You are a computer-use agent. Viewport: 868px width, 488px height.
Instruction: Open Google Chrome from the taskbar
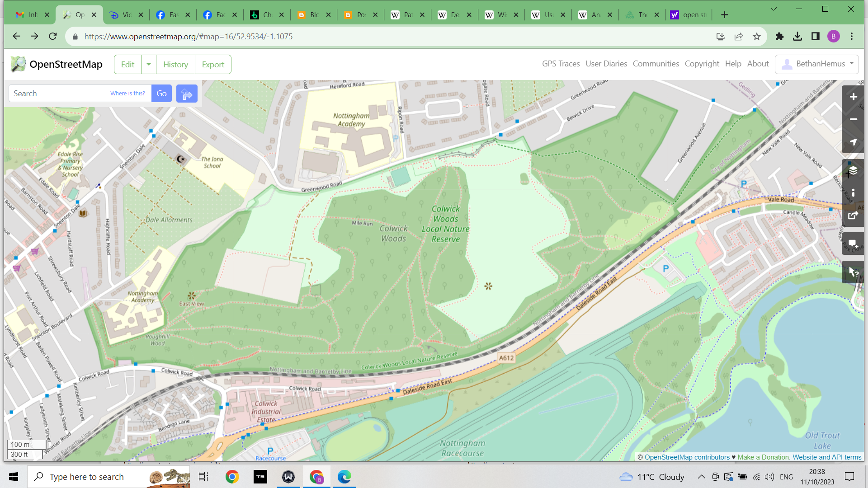[x=232, y=477]
